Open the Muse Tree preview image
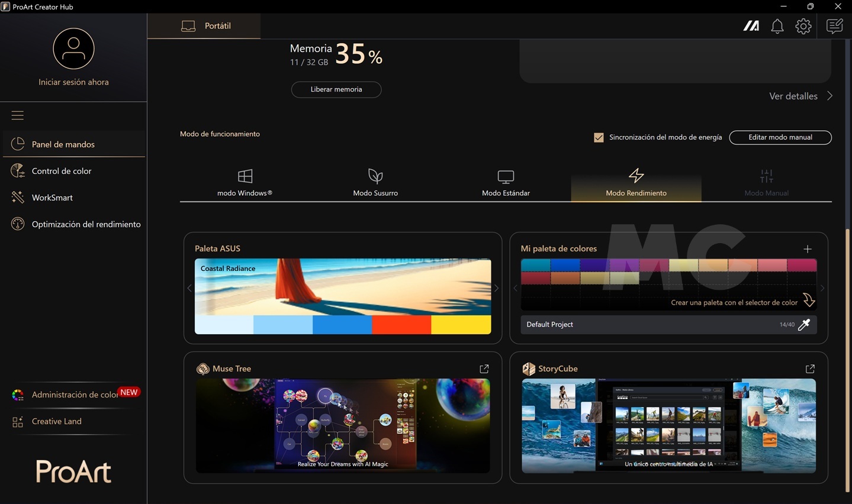 click(x=343, y=426)
